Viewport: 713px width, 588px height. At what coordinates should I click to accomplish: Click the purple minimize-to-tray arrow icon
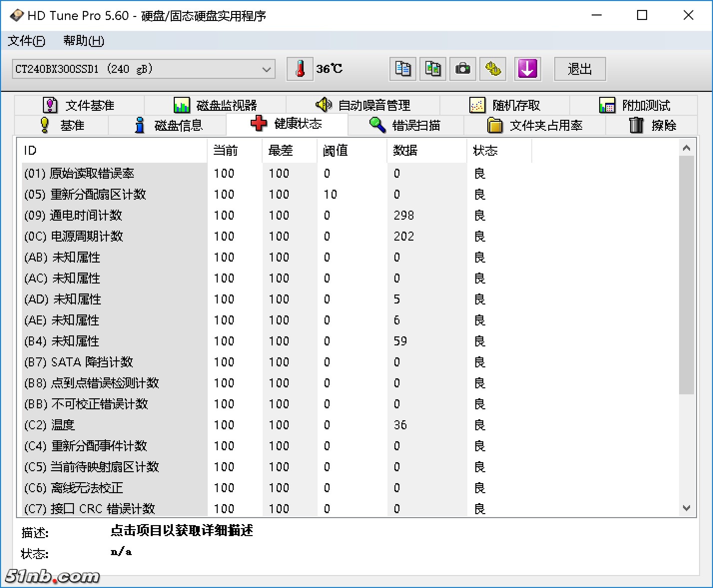[x=527, y=69]
